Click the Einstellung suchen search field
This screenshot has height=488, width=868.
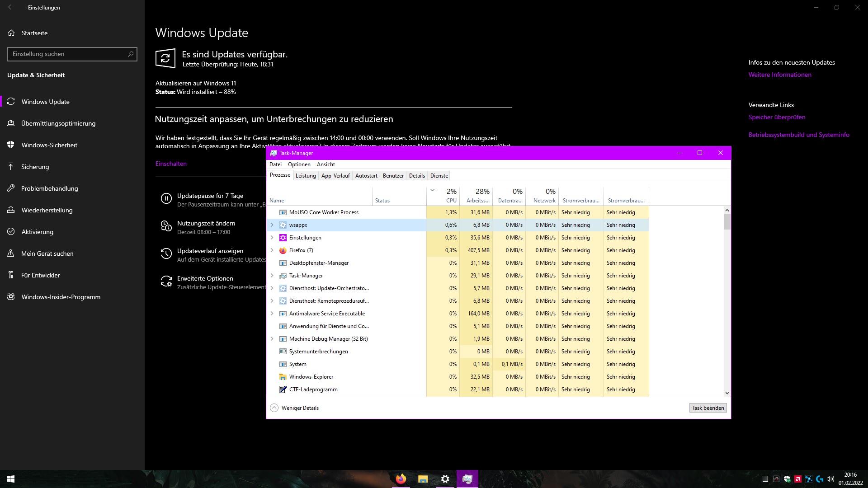68,54
